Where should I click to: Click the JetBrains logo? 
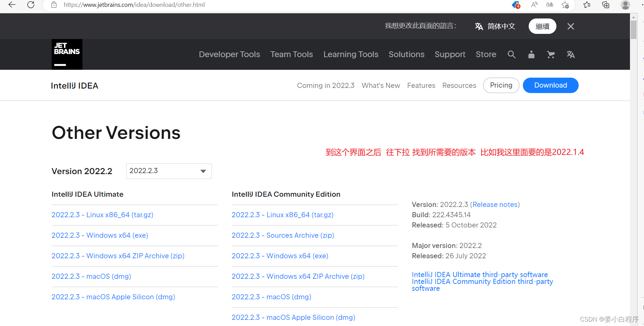[67, 54]
